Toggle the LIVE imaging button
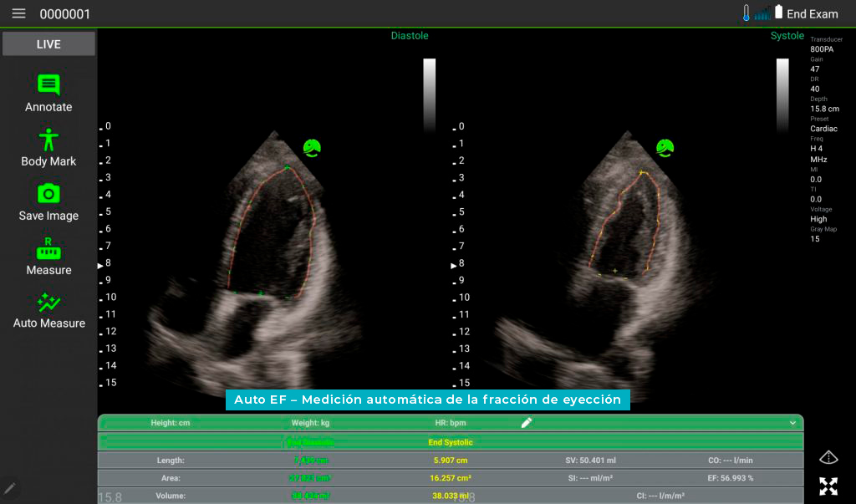The width and height of the screenshot is (856, 504). (48, 44)
